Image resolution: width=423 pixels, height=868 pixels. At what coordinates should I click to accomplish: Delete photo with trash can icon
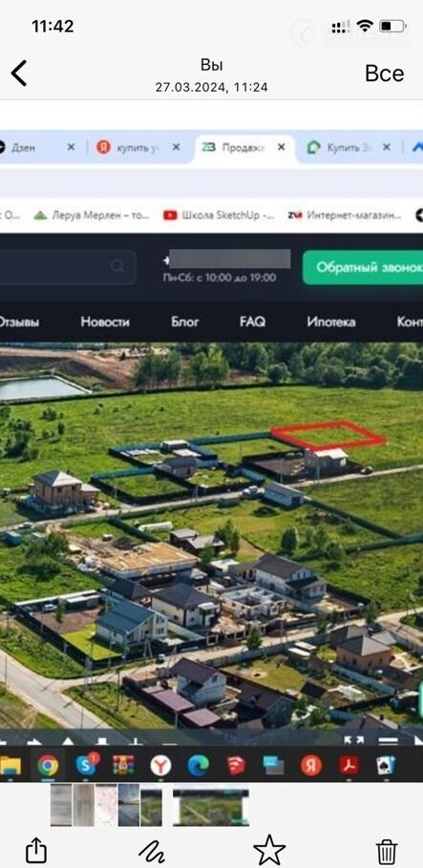(x=387, y=850)
